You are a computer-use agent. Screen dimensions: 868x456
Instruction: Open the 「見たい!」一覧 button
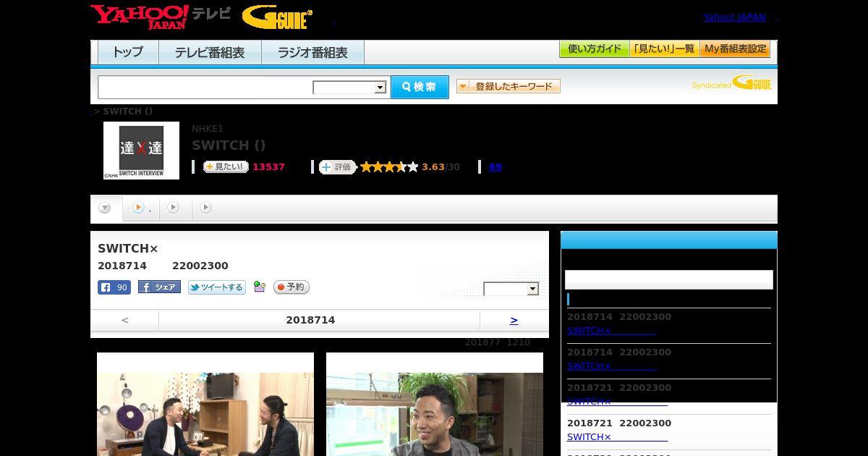coord(664,49)
